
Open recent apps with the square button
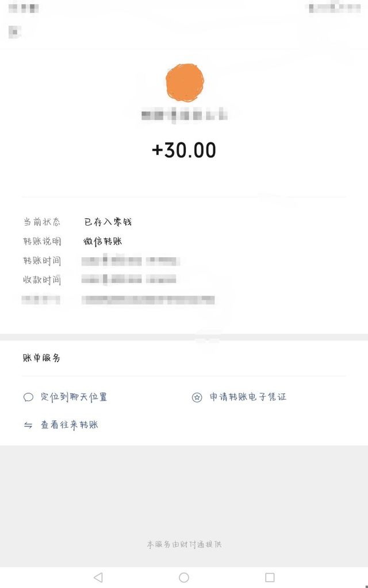[x=270, y=577]
